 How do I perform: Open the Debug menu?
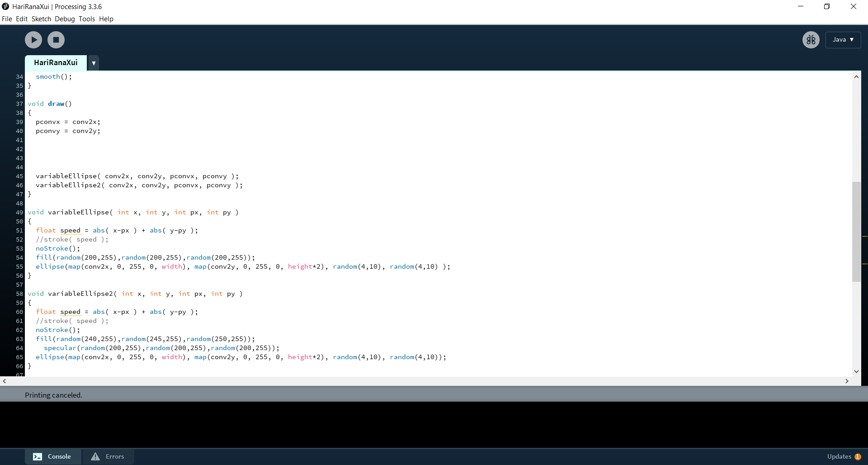pyautogui.click(x=65, y=19)
